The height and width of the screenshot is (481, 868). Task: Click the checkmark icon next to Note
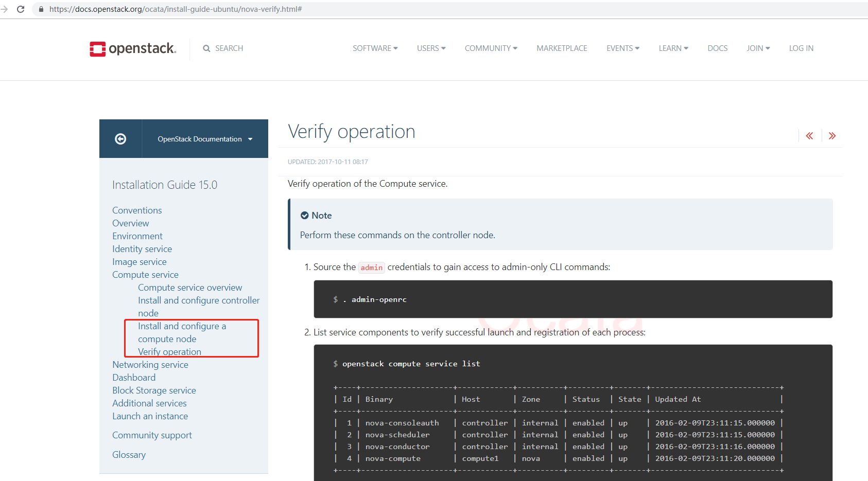(x=305, y=215)
